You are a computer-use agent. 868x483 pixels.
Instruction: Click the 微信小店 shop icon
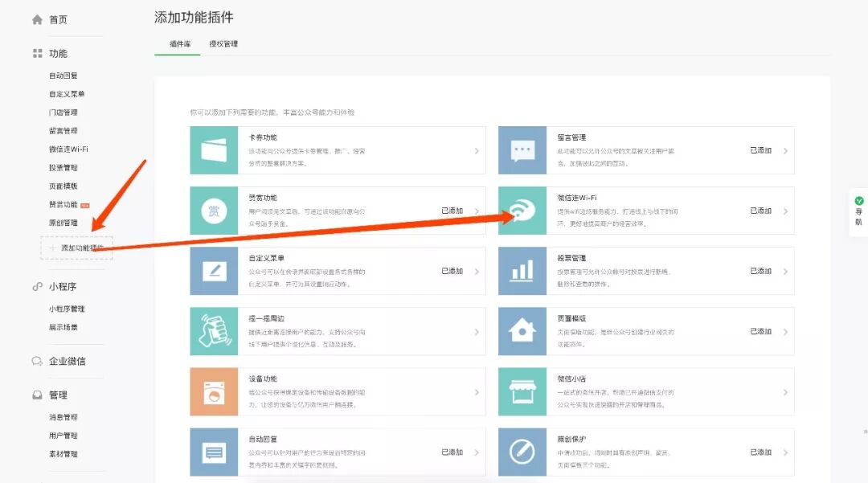(522, 391)
